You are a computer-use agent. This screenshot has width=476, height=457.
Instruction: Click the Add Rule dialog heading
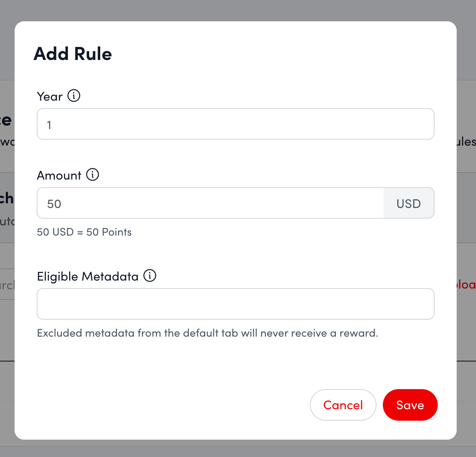[73, 54]
